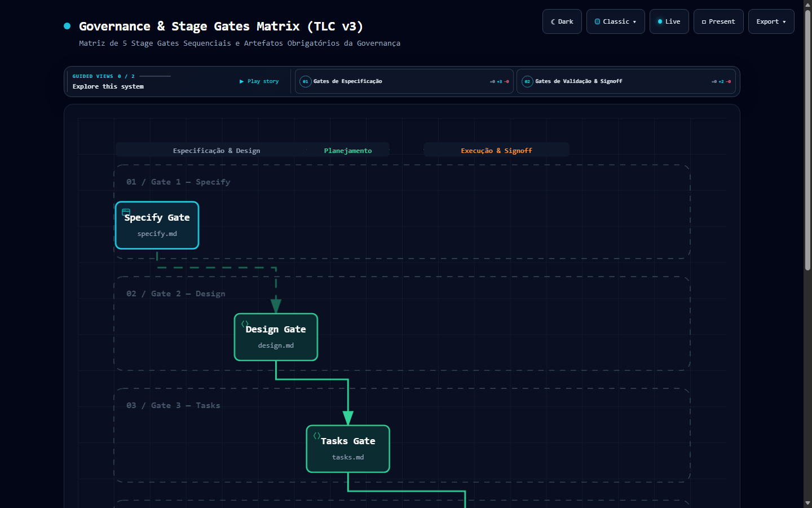Select the Tasks Gate node
This screenshot has width=812, height=508.
pos(348,449)
